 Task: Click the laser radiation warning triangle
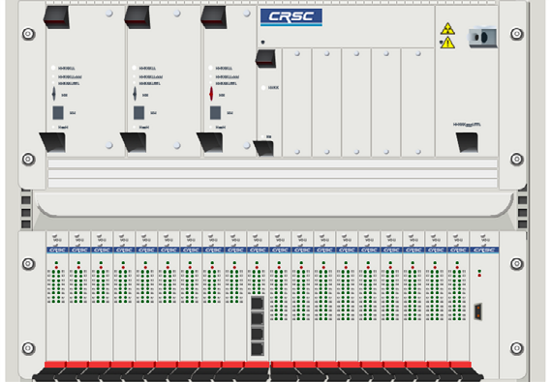click(448, 29)
